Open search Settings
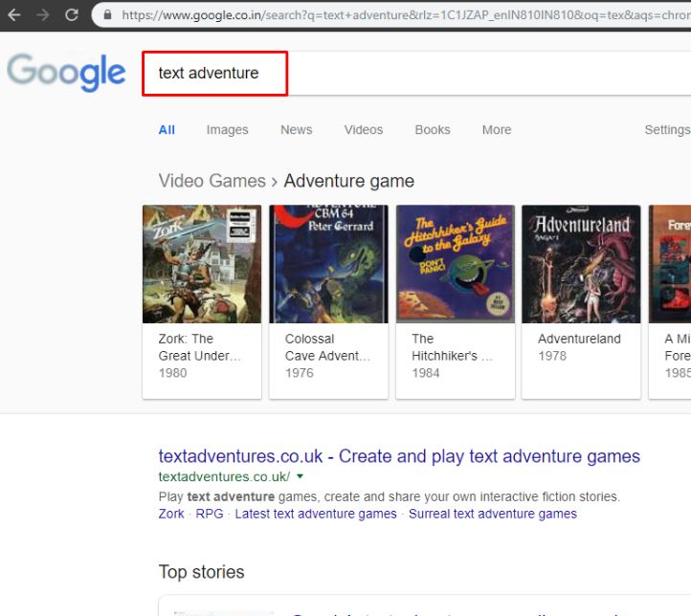This screenshot has height=616, width=691. point(667,130)
